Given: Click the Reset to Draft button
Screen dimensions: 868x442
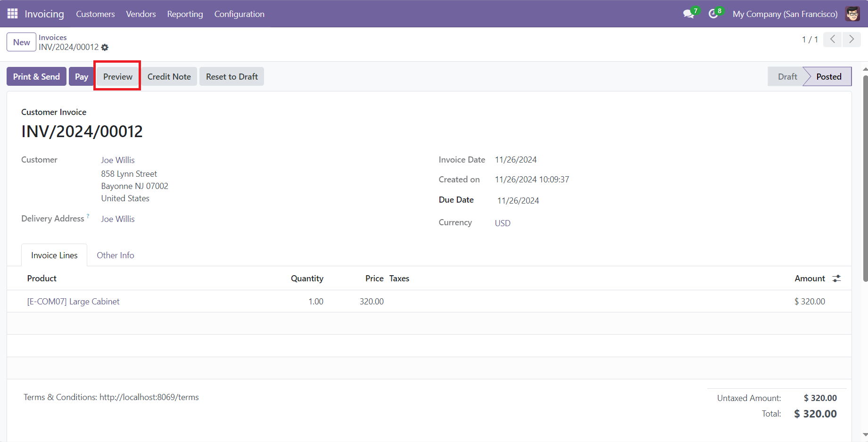Looking at the screenshot, I should 231,76.
